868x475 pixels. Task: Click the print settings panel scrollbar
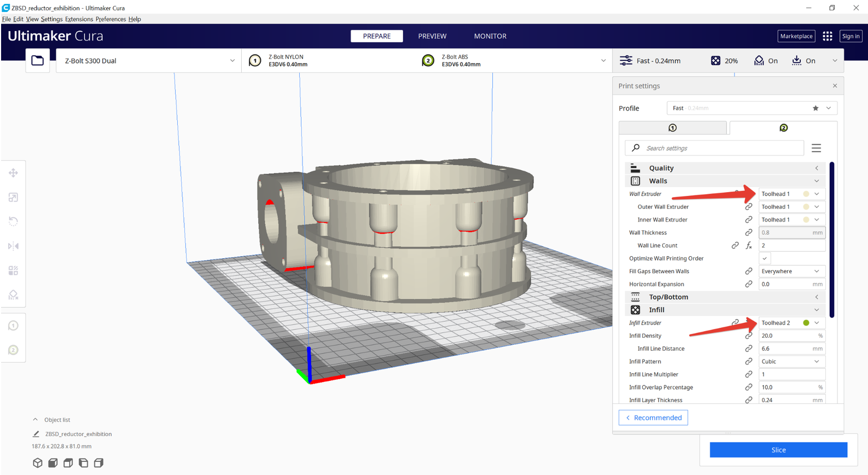tap(832, 240)
